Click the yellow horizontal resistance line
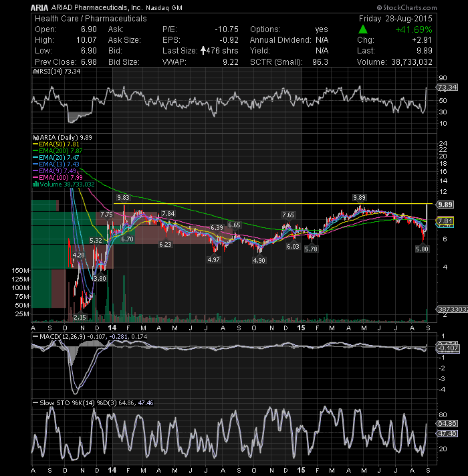 tap(273, 203)
